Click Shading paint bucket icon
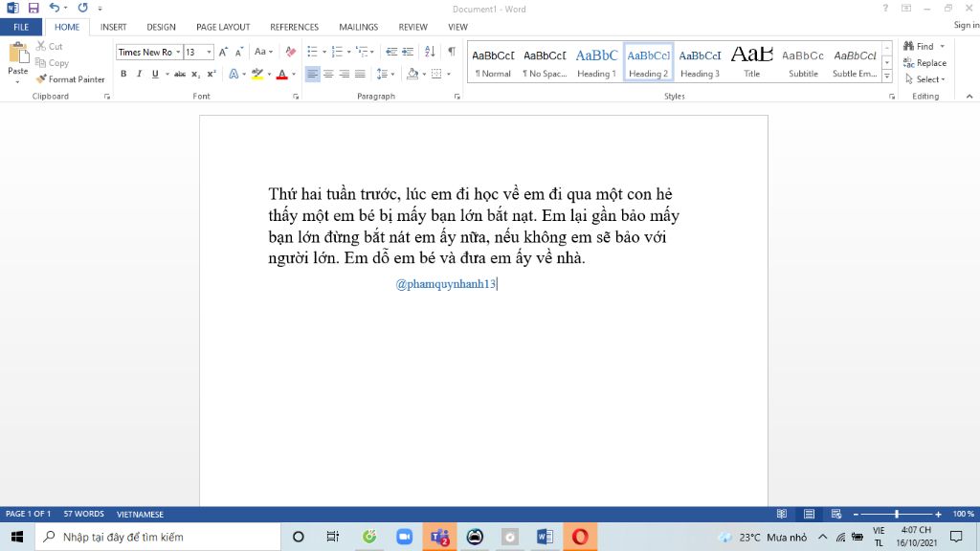Screen dimensions: 980x551 click(x=412, y=74)
